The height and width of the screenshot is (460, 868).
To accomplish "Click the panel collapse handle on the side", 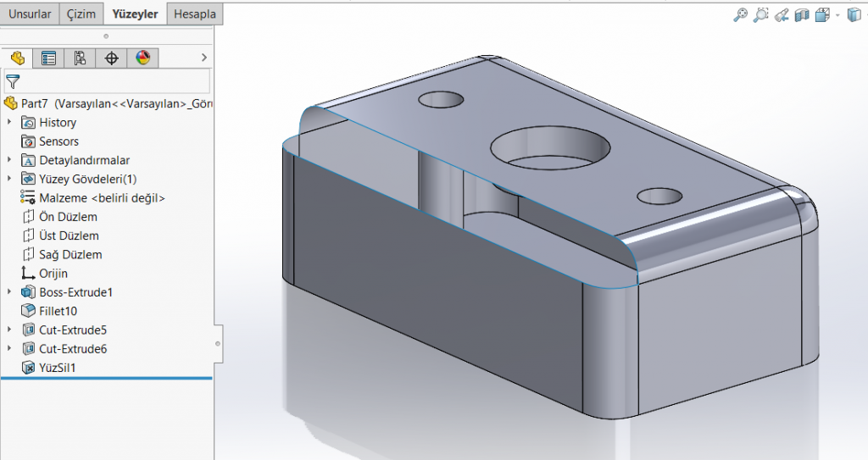I will pos(218,344).
